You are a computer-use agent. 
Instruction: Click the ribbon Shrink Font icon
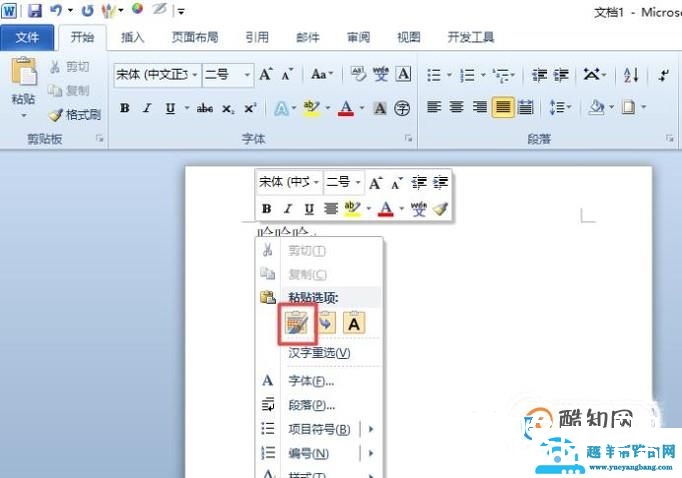[287, 75]
